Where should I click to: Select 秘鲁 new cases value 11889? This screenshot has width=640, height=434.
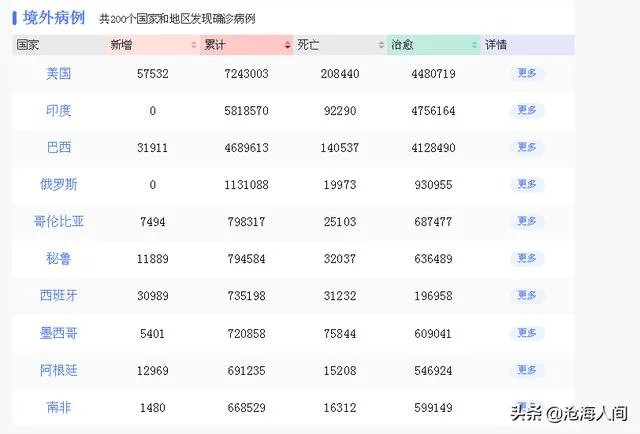[x=153, y=259]
